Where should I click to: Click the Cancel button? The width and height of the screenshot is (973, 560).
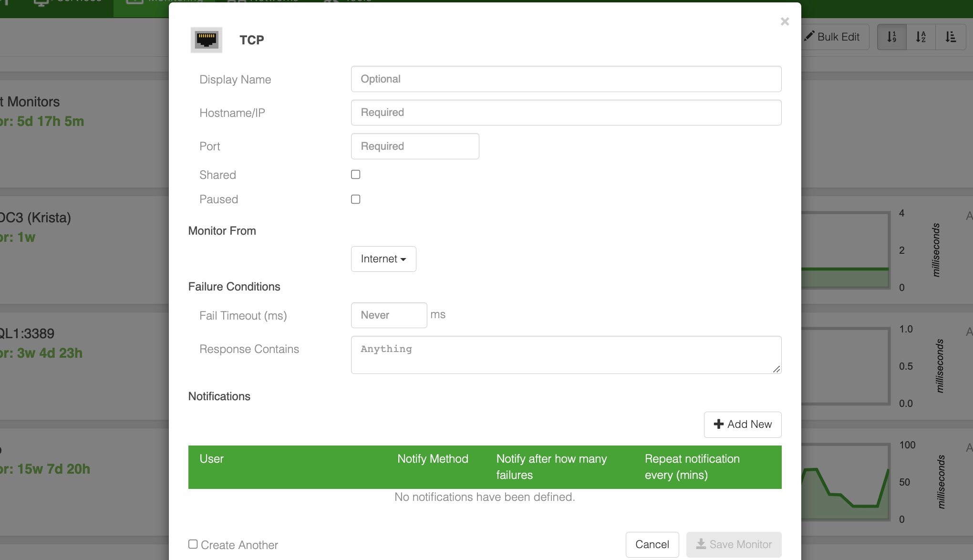coord(652,544)
